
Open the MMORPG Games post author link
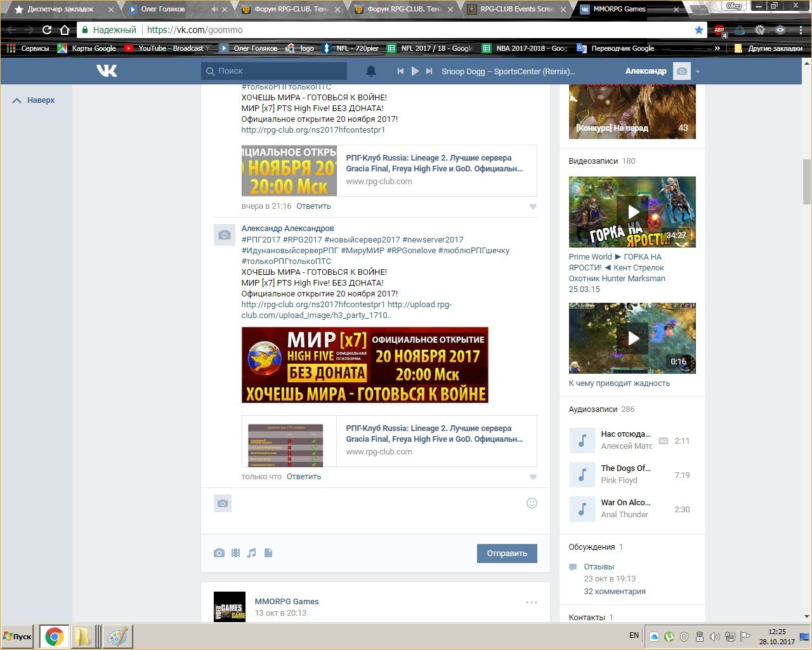(287, 602)
